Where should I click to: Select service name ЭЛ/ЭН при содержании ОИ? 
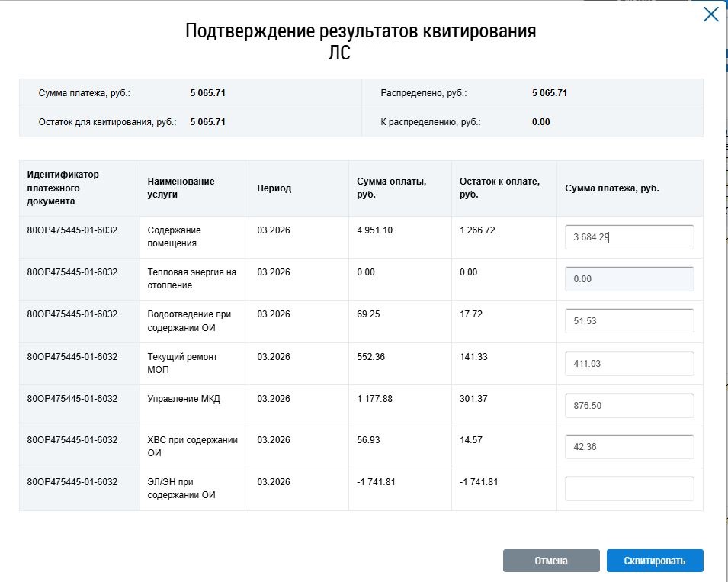[181, 488]
